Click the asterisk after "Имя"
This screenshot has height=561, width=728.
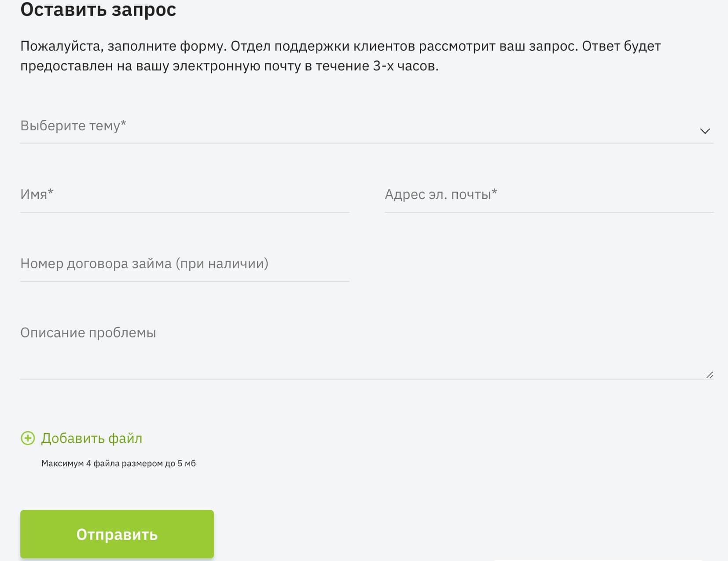(51, 192)
